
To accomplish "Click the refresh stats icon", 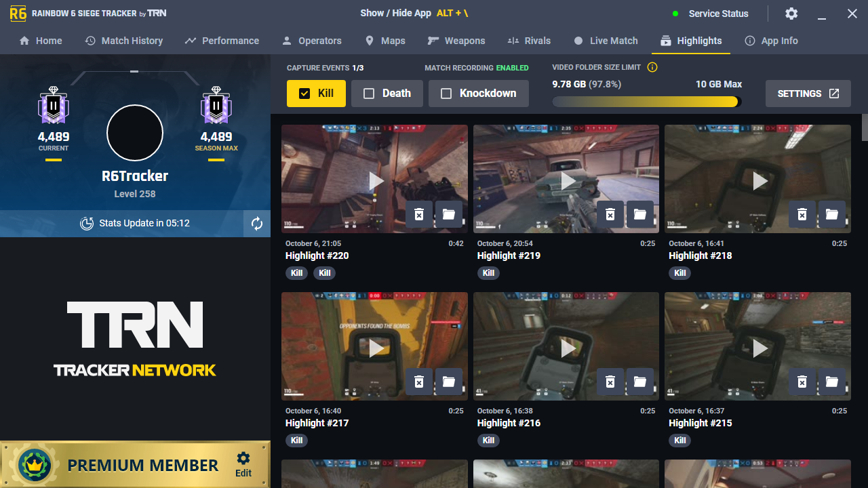I will pos(257,224).
